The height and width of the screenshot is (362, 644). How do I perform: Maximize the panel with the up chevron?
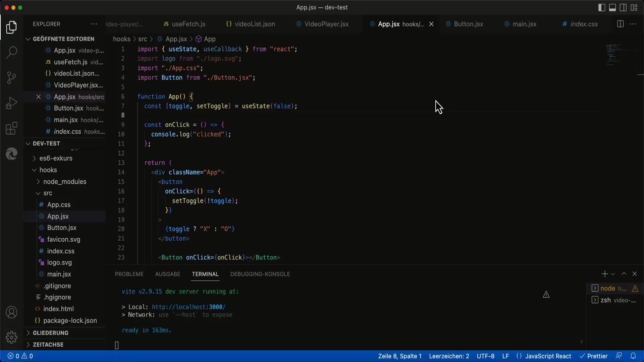coord(624,274)
